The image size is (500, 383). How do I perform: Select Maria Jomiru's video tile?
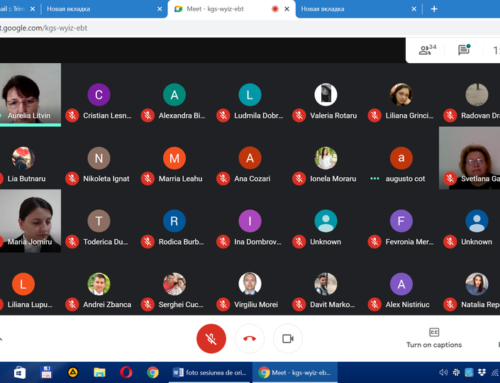tap(30, 221)
